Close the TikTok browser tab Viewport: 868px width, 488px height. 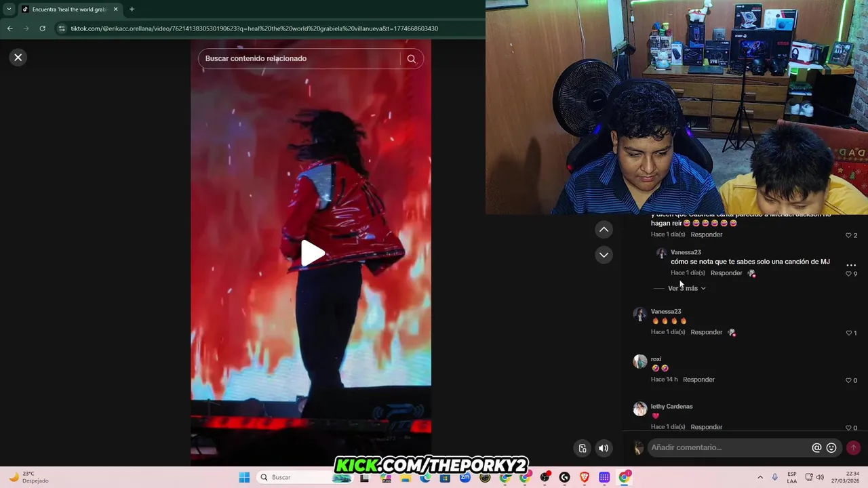(115, 9)
